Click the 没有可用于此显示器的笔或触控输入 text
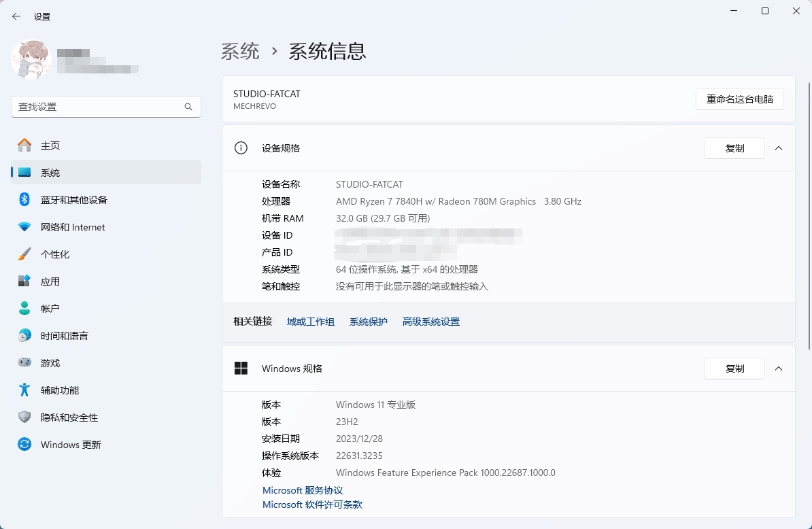The height and width of the screenshot is (529, 812). pos(411,286)
